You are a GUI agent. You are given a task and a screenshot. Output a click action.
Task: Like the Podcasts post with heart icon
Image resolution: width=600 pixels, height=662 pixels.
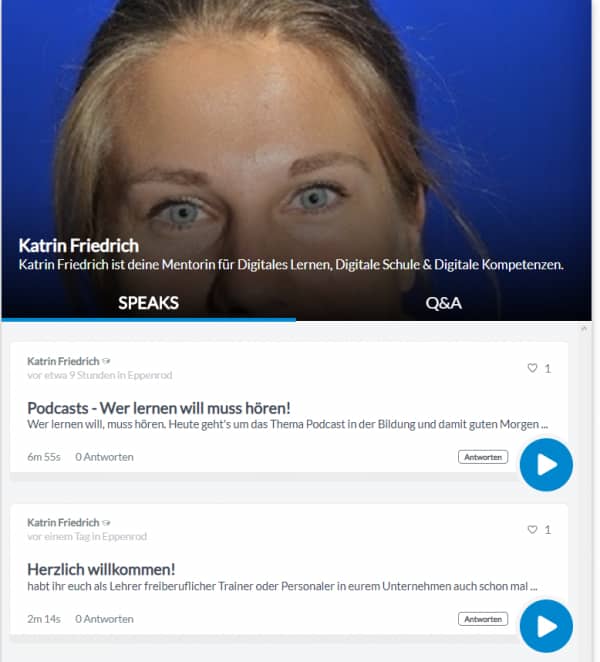[532, 368]
